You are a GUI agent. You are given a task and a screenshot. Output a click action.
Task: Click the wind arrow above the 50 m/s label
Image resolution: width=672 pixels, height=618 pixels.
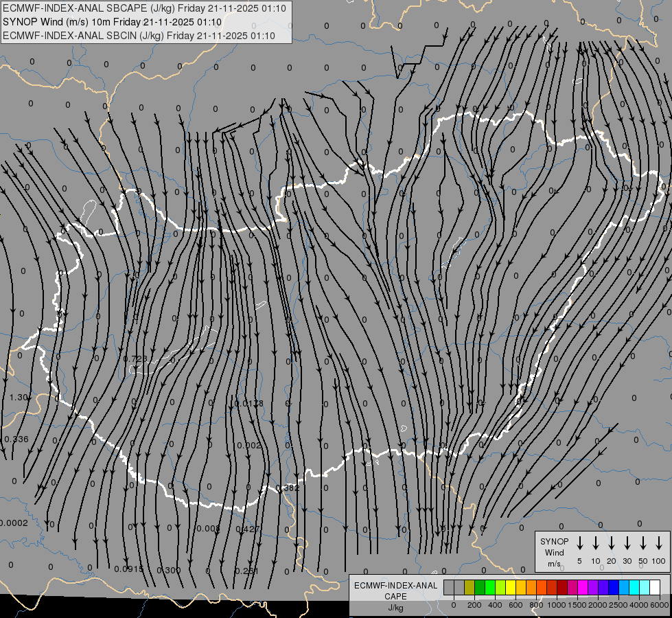(643, 543)
